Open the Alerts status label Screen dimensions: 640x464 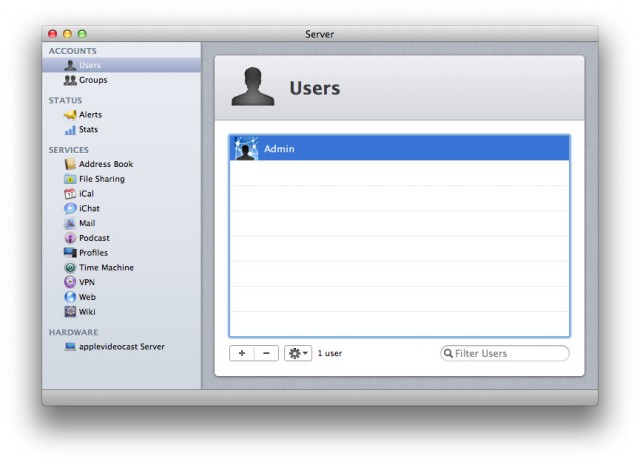point(90,115)
